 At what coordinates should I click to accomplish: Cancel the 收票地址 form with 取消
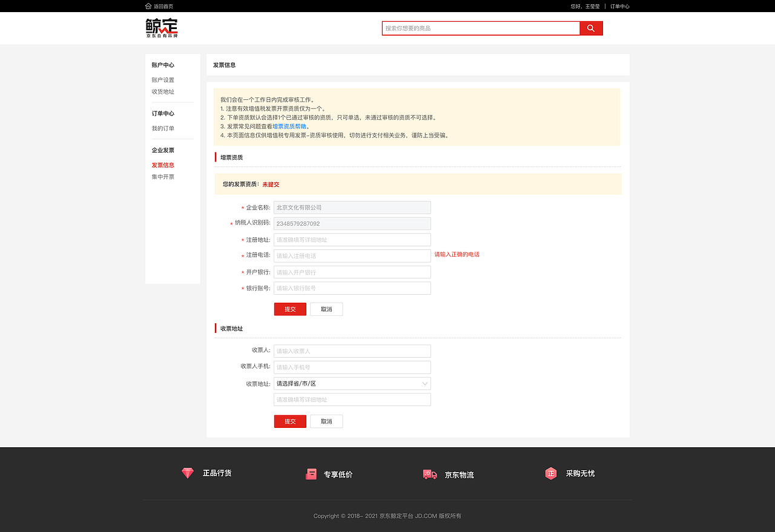coord(326,421)
